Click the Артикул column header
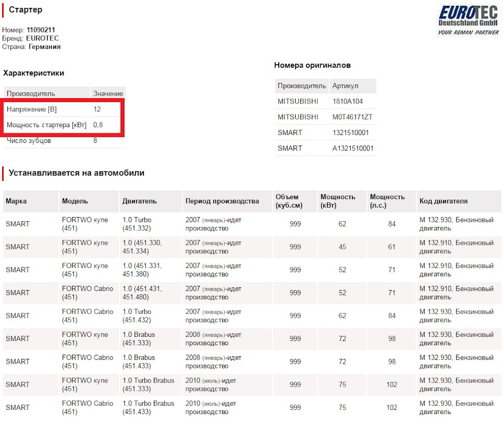Screen dimensions: 504x423 tap(345, 86)
